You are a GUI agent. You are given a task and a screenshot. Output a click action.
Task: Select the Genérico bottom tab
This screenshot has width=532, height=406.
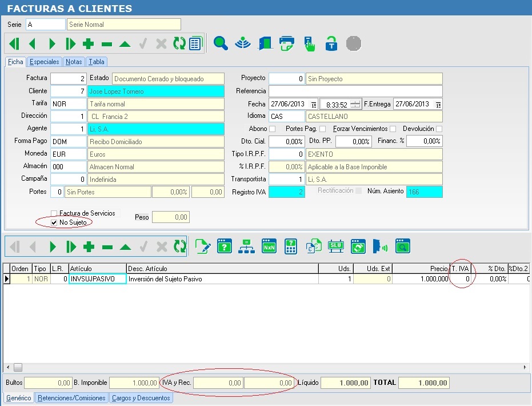point(19,398)
